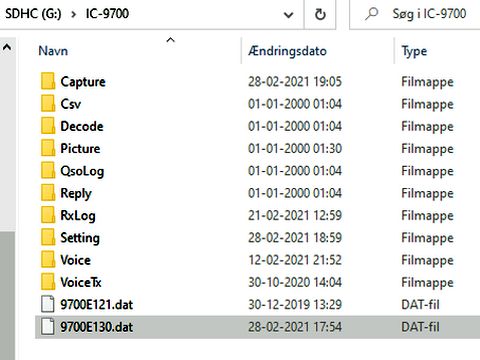The height and width of the screenshot is (360, 480).
Task: Select the RxLog folder name
Action: (x=78, y=216)
